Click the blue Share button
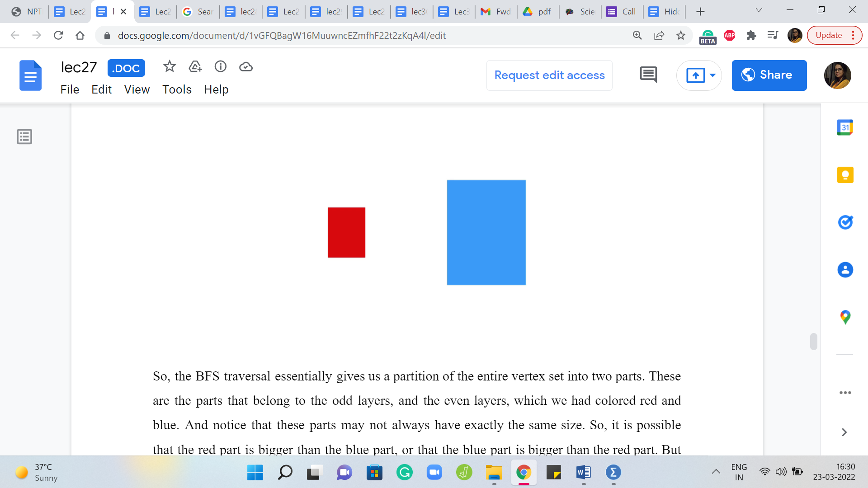Viewport: 868px width, 488px height. pos(769,75)
